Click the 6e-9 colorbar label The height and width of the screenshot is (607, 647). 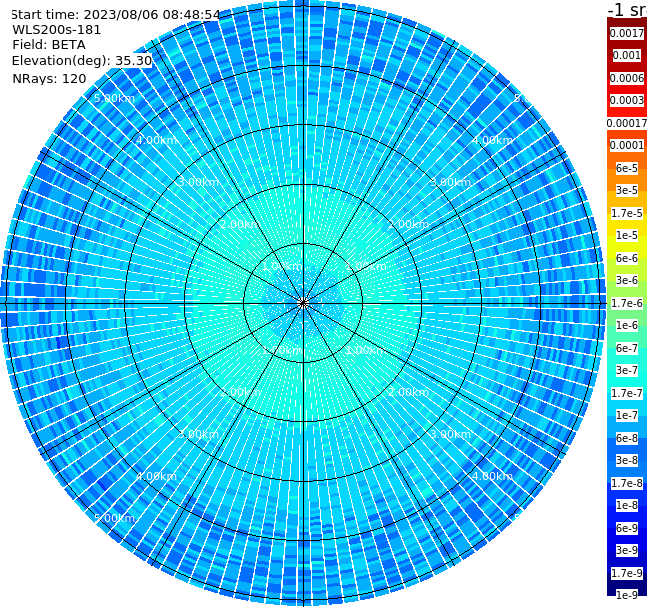(627, 528)
